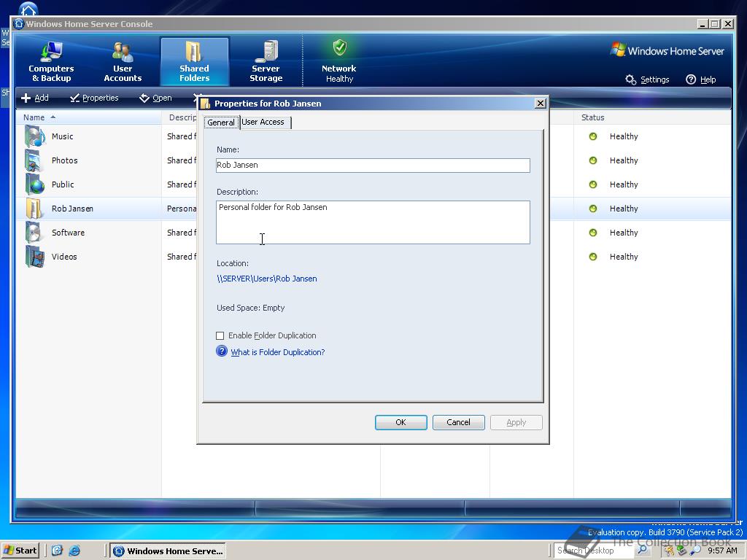Click the Name input field

[x=373, y=166]
